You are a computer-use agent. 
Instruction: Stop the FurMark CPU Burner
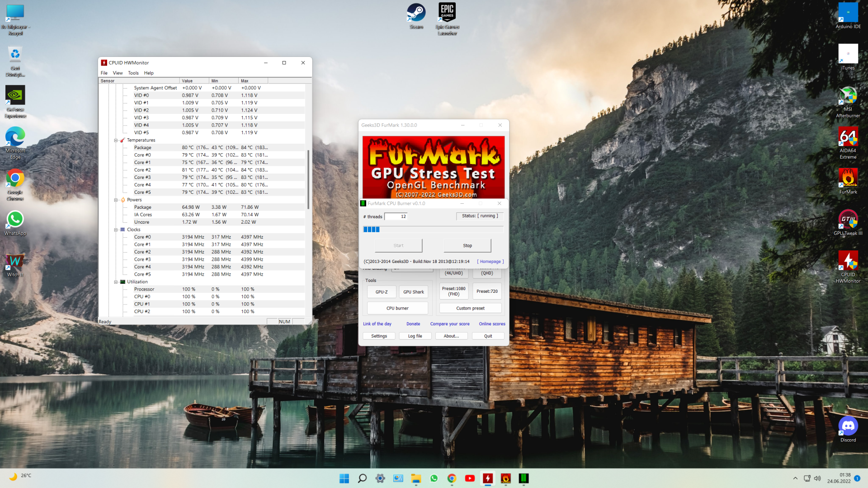tap(467, 246)
